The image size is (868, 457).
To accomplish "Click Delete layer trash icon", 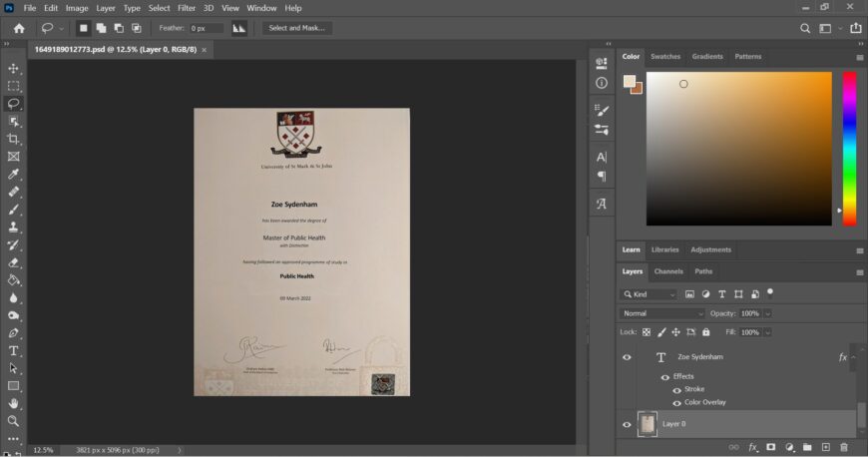I will [x=844, y=447].
